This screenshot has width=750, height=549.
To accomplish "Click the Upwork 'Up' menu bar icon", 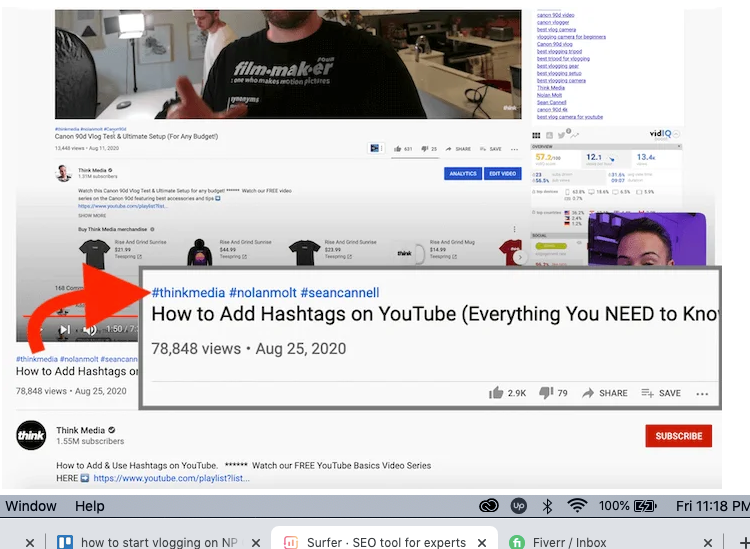I will click(518, 505).
